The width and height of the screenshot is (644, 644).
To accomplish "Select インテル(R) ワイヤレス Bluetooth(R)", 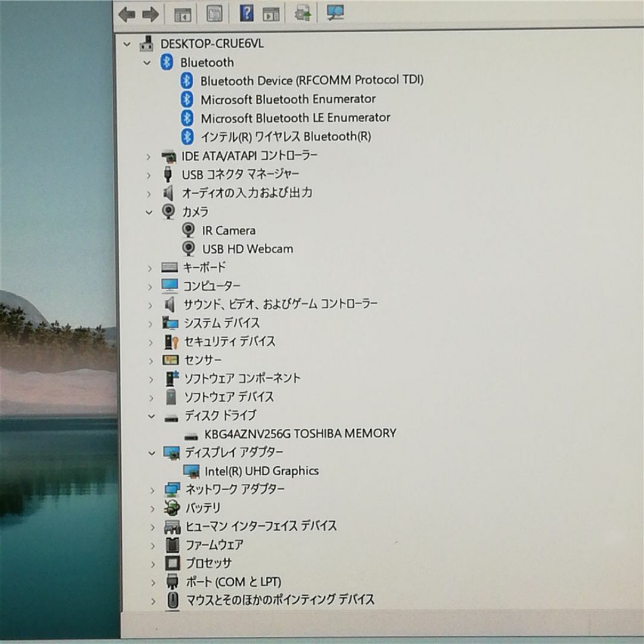I will pyautogui.click(x=286, y=137).
